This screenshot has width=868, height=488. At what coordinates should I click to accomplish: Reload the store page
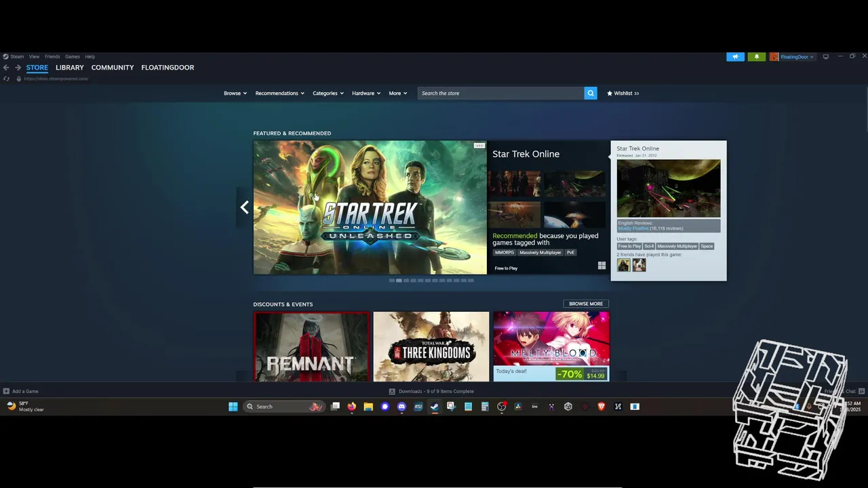click(6, 79)
